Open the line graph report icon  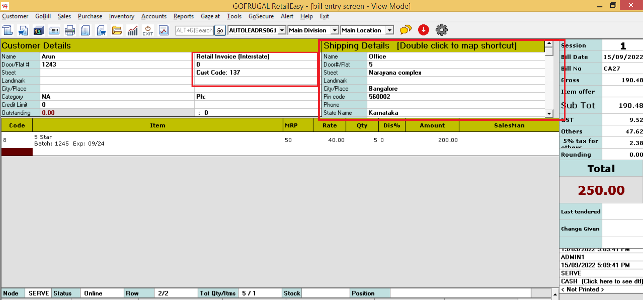pos(163,30)
